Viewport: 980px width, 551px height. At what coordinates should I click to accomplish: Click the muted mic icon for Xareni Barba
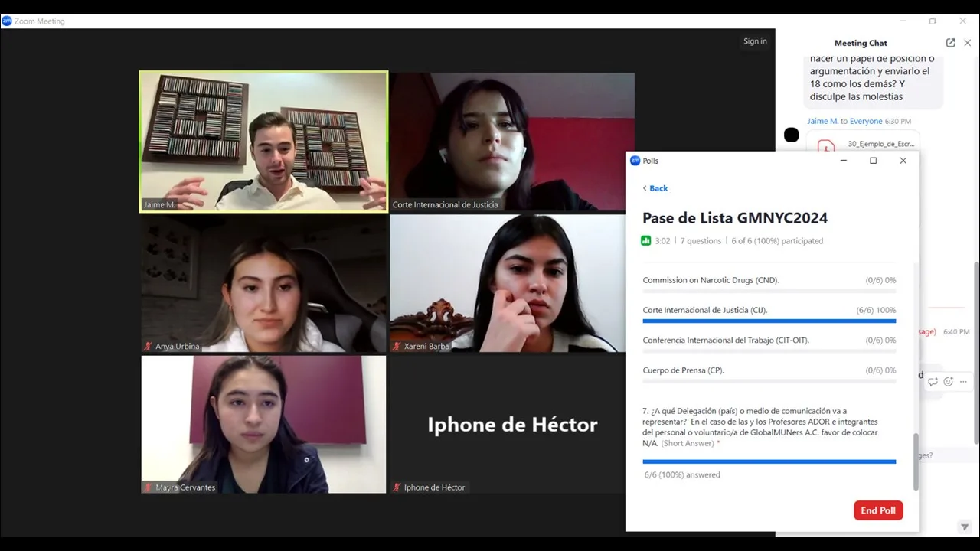397,347
